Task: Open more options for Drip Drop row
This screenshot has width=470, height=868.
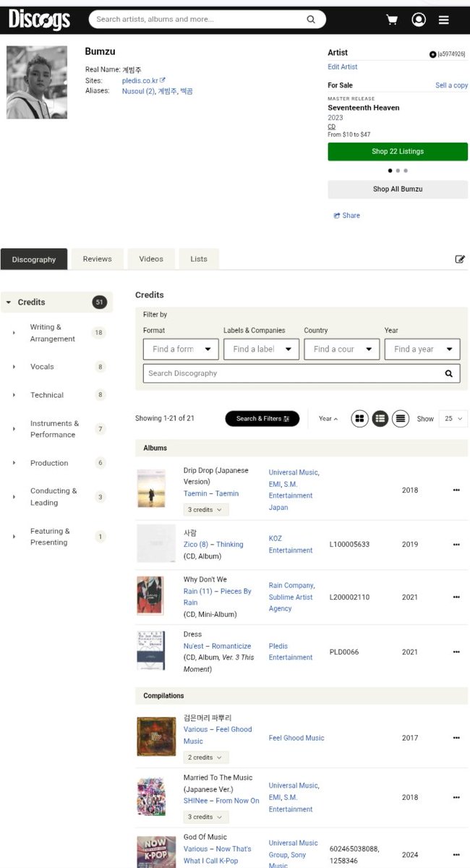Action: tap(456, 490)
